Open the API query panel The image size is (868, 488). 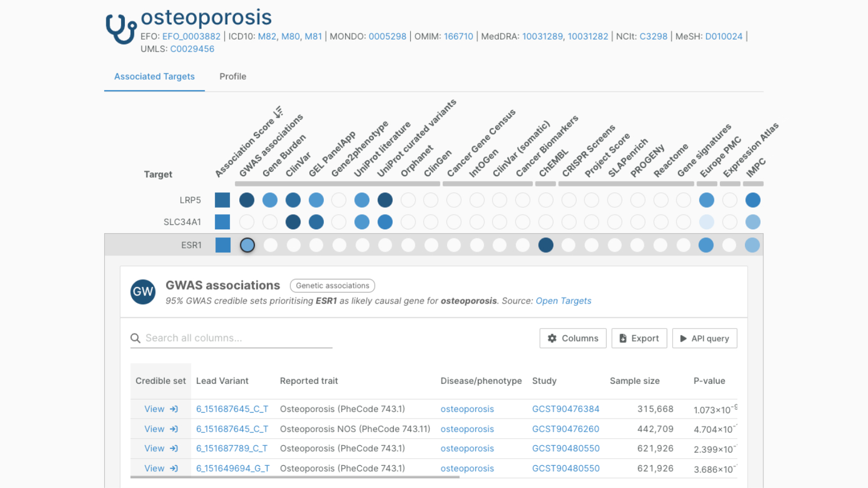[x=704, y=338]
